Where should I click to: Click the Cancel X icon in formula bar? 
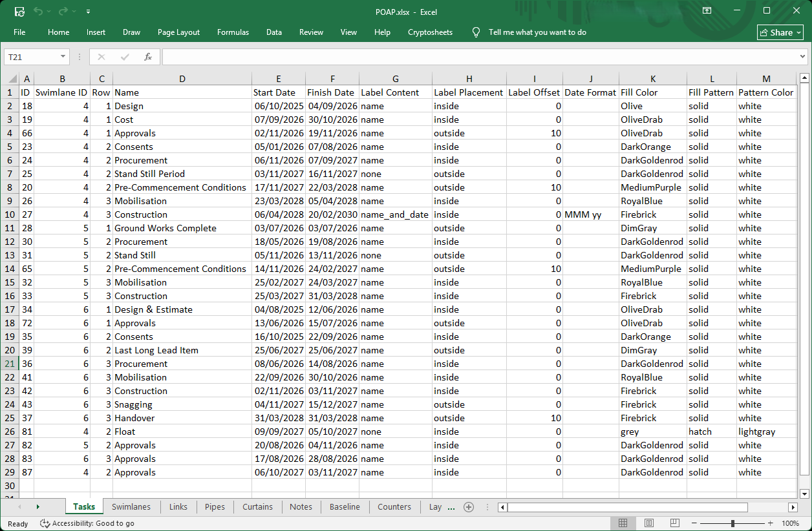tap(101, 57)
